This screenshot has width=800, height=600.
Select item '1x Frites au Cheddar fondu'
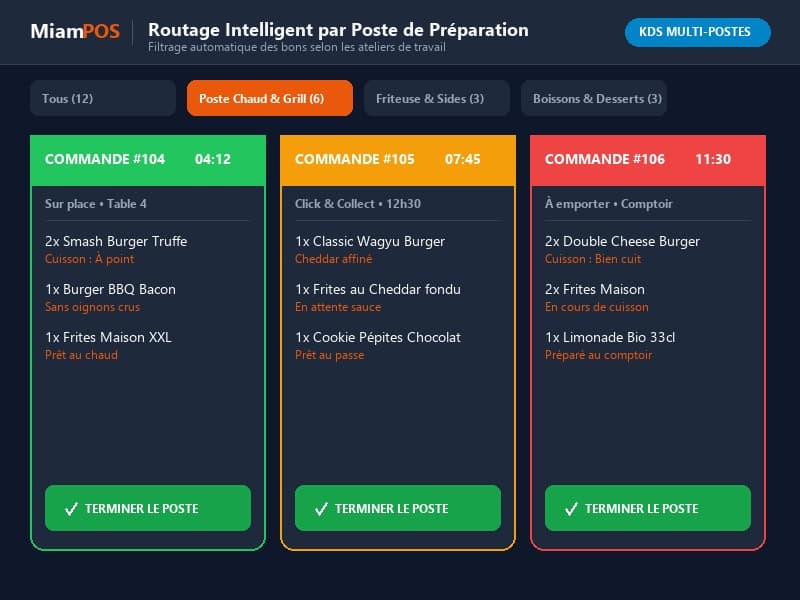pos(378,289)
